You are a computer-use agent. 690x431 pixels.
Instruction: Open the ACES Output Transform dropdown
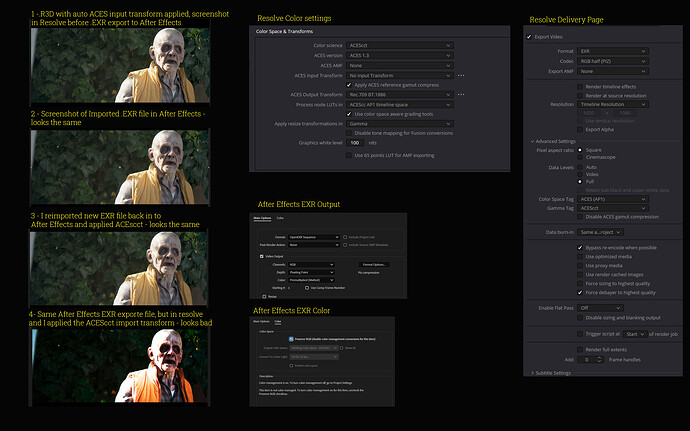tap(400, 95)
